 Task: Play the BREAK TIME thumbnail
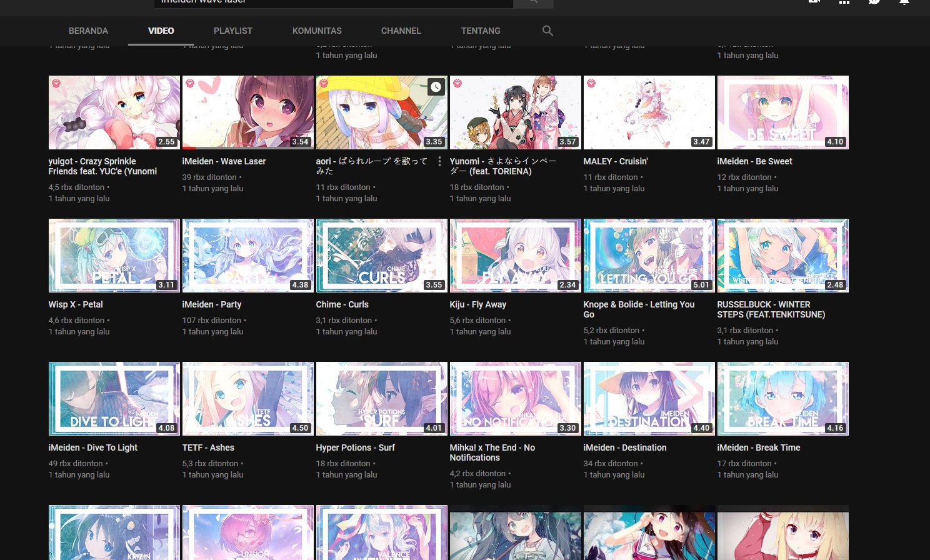click(782, 399)
